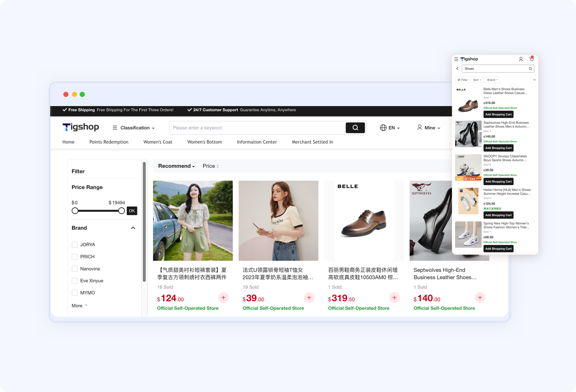Viewport: 576px width, 392px height.
Task: Click the search magnifier button in header
Action: 355,128
